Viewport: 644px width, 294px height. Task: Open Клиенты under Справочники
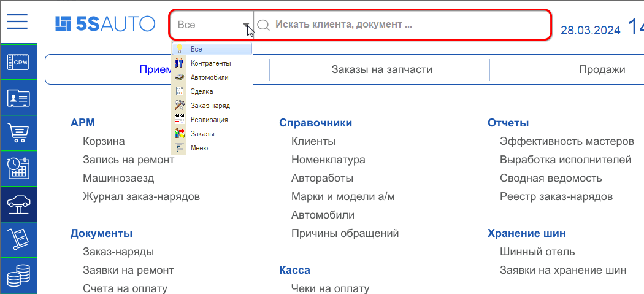click(313, 141)
